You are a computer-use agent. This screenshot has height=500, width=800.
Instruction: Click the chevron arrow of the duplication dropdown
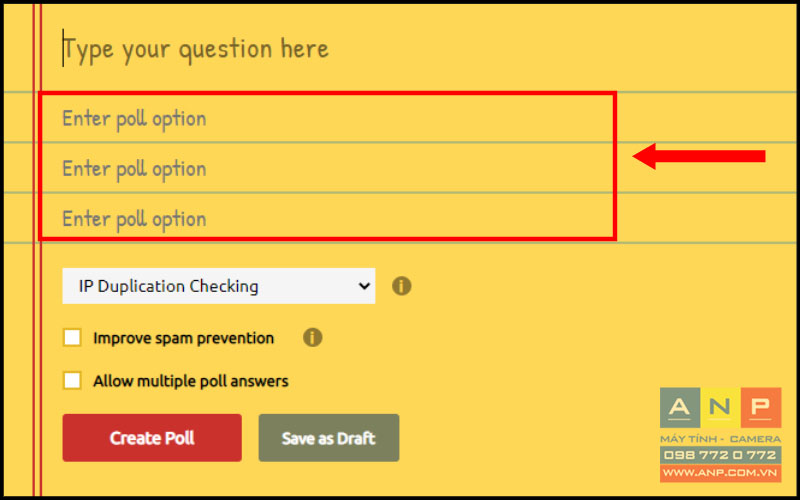click(x=364, y=286)
